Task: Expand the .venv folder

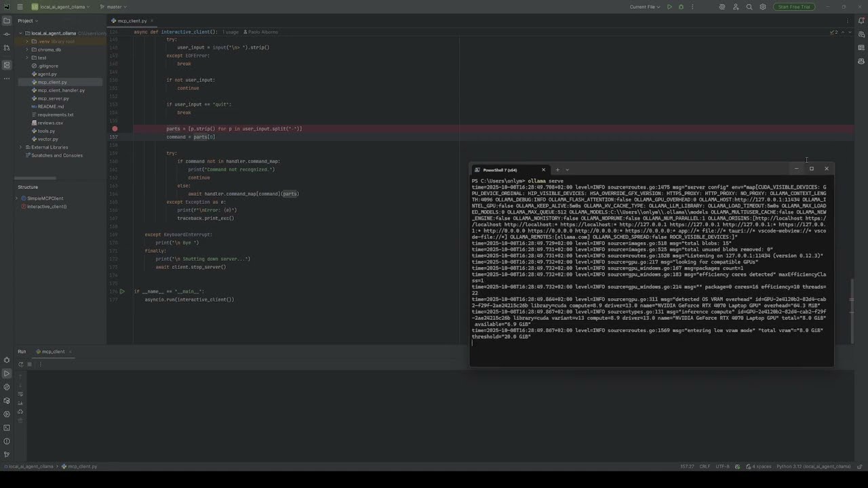Action: click(x=27, y=41)
